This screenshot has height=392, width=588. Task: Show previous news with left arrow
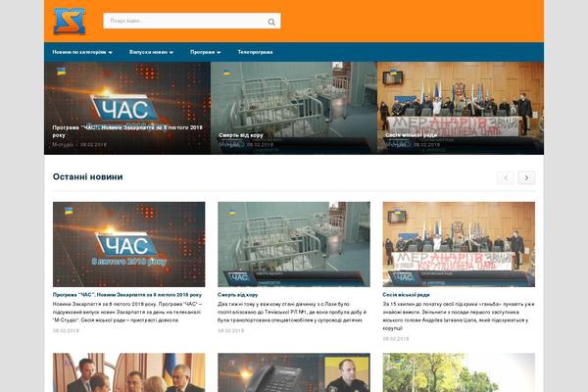click(x=506, y=177)
